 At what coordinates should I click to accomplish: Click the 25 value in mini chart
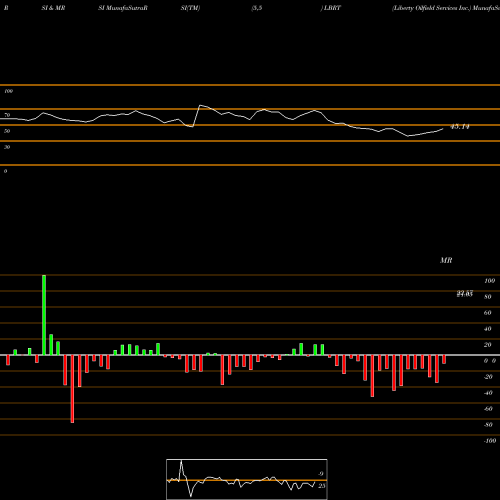point(322,486)
